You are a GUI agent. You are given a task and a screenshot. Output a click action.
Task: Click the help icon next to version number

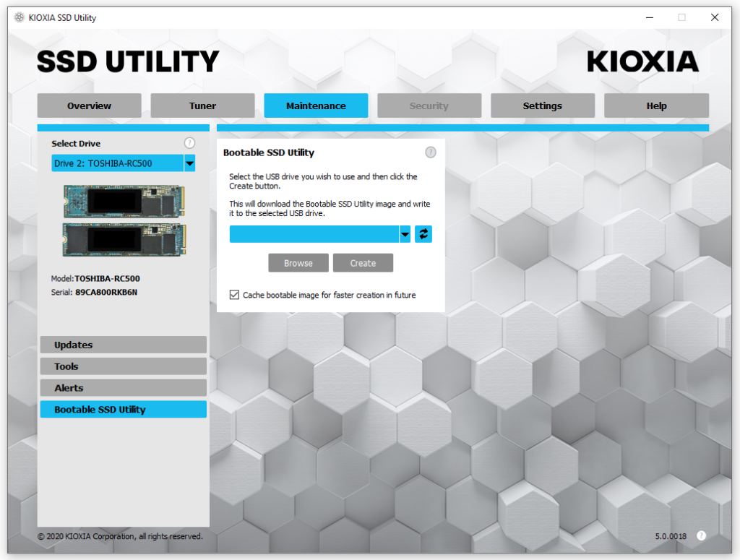click(701, 535)
